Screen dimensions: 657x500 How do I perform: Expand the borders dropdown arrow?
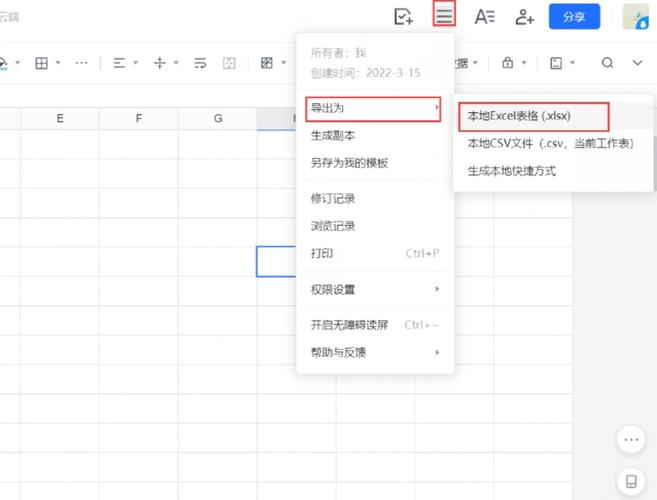[58, 62]
